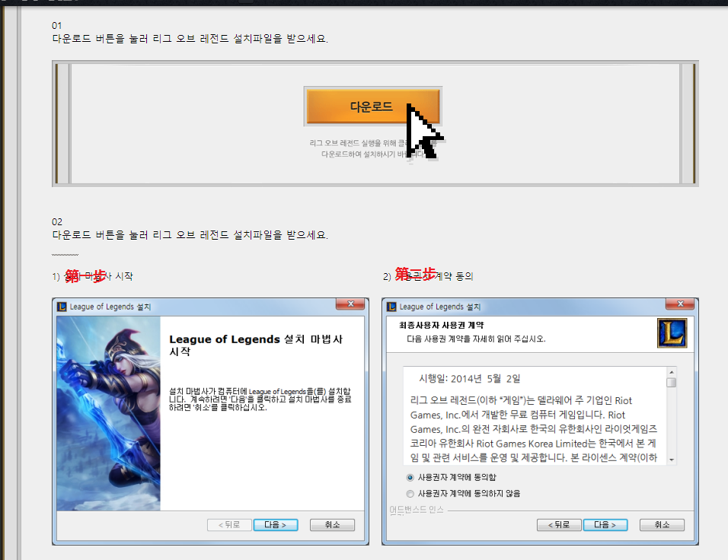Cancel the license agreement step with 취소
This screenshot has width=728, height=560.
[662, 525]
